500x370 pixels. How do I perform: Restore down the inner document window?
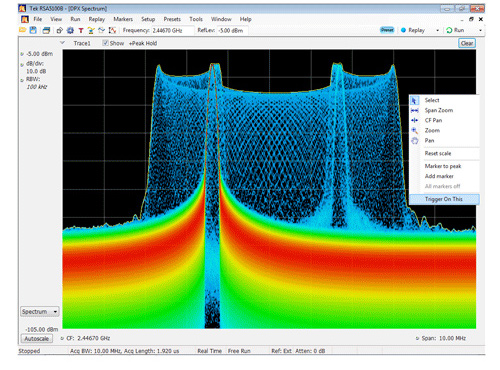pos(471,19)
